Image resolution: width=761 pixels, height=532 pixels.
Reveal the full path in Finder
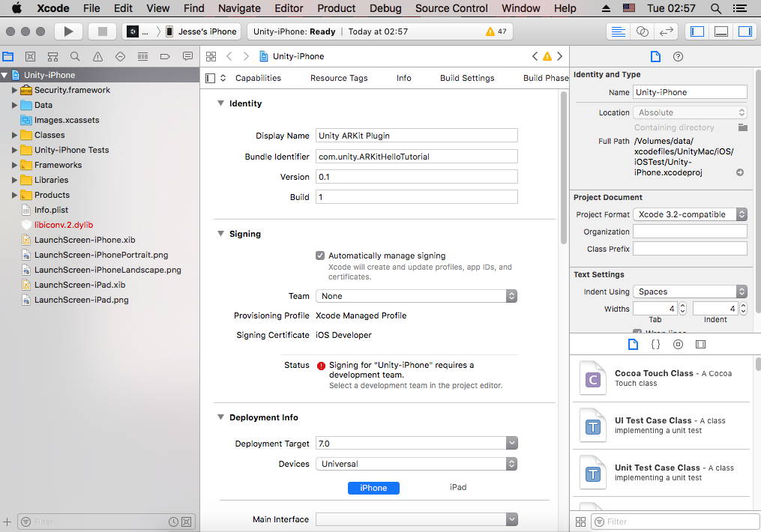point(740,172)
